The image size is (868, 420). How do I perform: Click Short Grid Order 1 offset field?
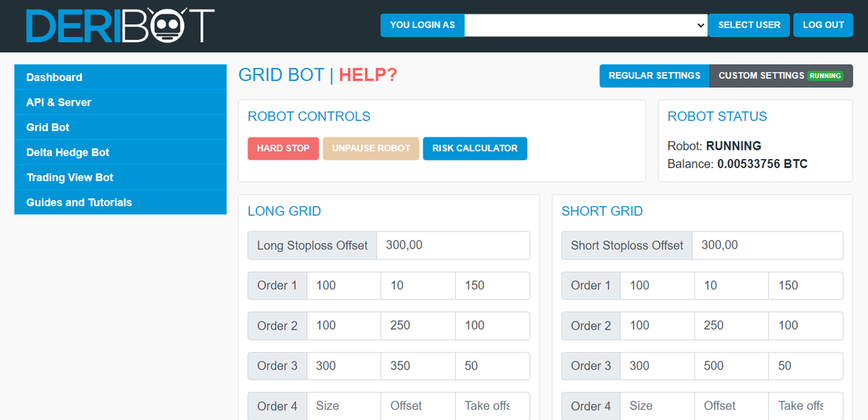pyautogui.click(x=732, y=286)
